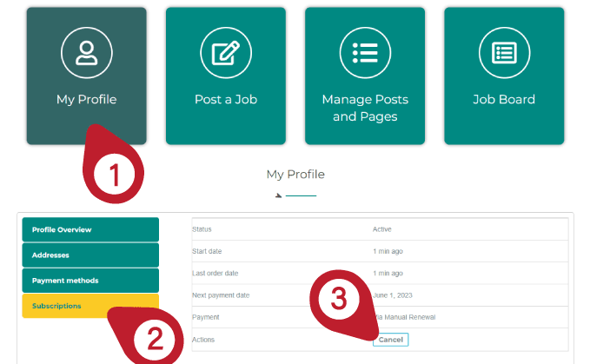Click the pencil edit icon for Post a Job
The height and width of the screenshot is (364, 590).
(225, 53)
